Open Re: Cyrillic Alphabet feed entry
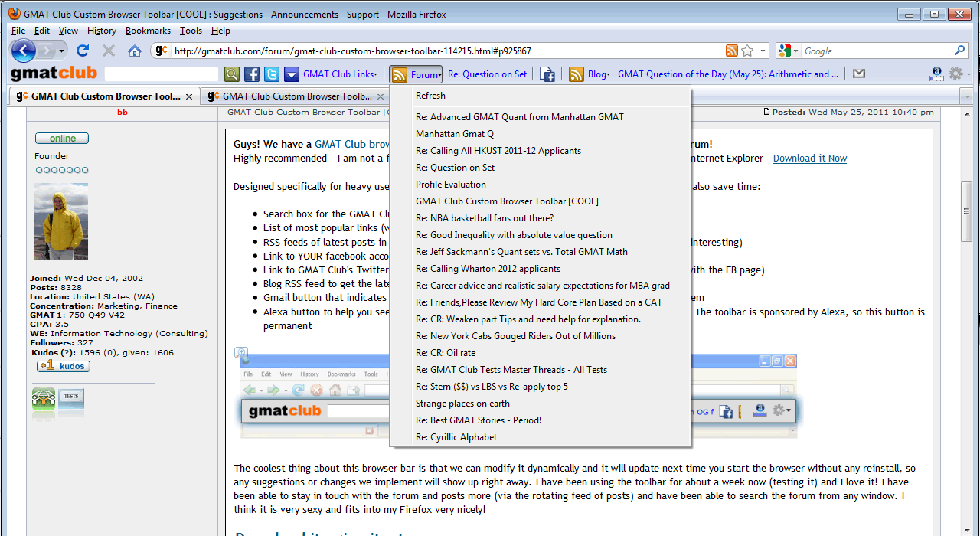Screen dimensions: 980x536 pyautogui.click(x=540, y=437)
